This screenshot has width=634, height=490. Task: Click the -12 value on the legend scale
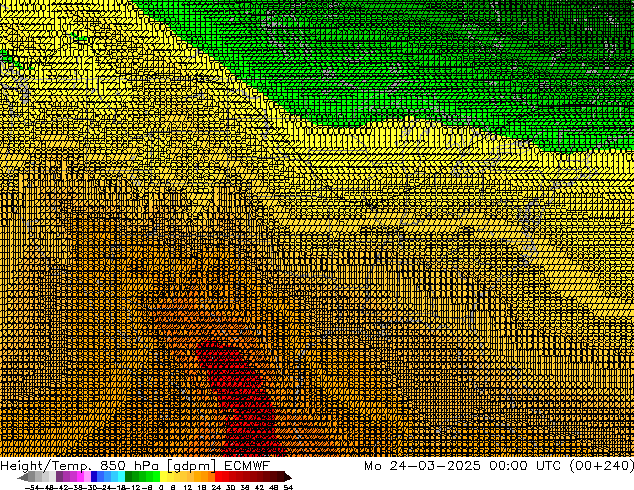point(135,488)
